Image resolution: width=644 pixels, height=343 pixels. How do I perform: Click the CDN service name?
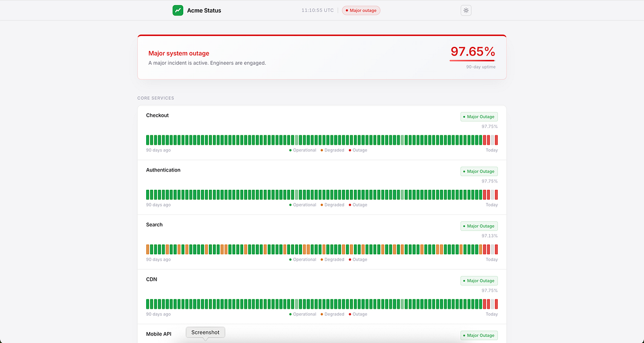pos(151,279)
